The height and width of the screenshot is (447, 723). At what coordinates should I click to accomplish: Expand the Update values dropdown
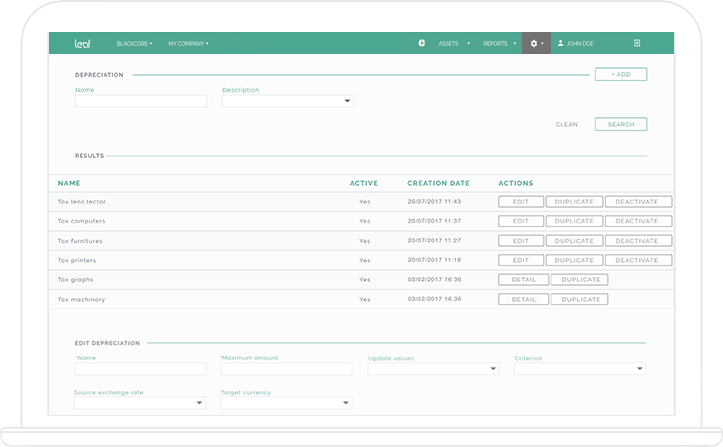tap(433, 369)
